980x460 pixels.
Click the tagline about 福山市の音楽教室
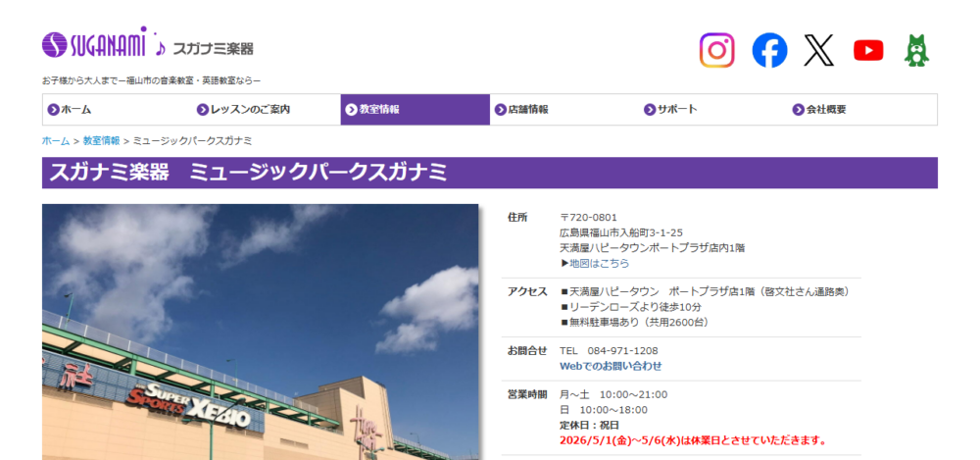point(151,80)
